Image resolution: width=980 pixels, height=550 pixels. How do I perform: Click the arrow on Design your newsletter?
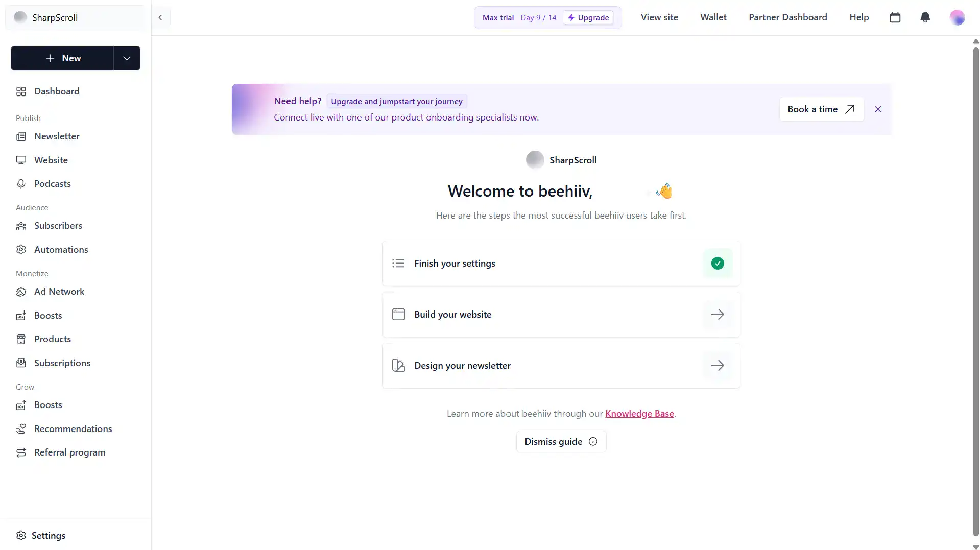718,366
